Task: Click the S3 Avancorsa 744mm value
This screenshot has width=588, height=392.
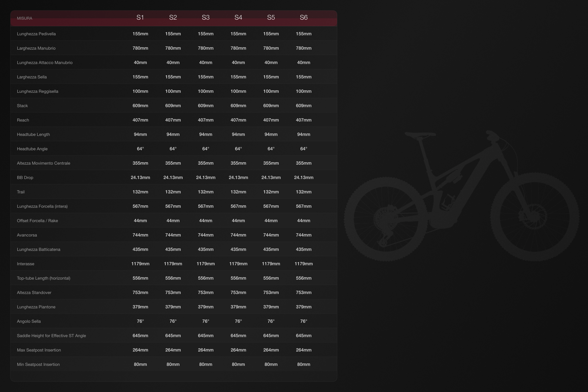Action: pyautogui.click(x=205, y=235)
